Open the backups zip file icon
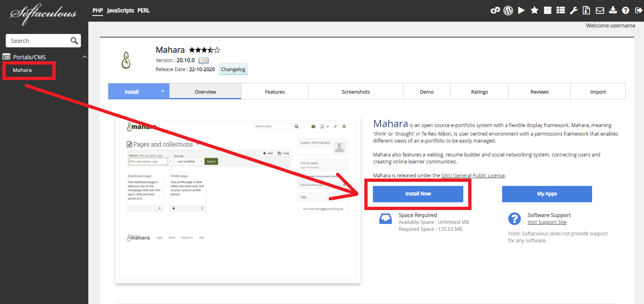644x304 pixels. coord(586,11)
